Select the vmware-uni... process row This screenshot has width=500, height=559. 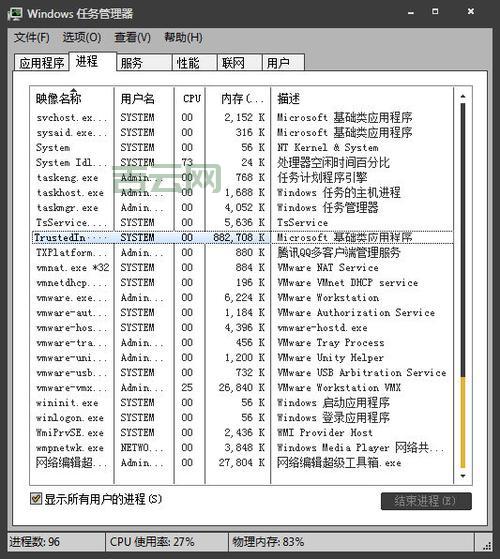click(242, 357)
